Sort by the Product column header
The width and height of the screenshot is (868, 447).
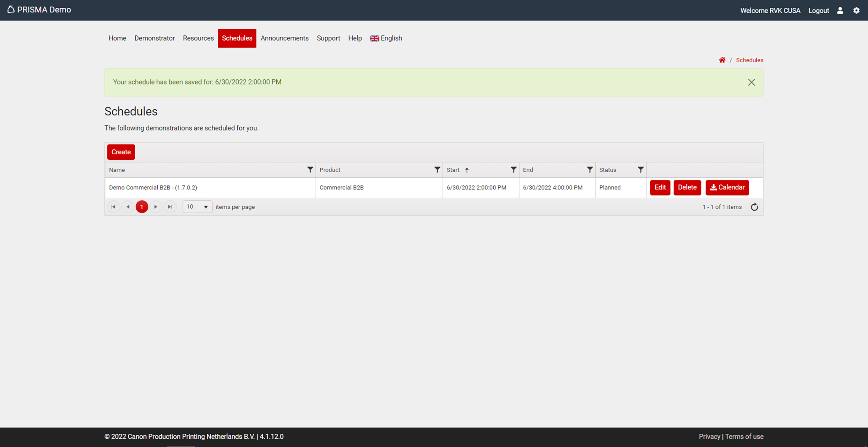[x=330, y=170]
